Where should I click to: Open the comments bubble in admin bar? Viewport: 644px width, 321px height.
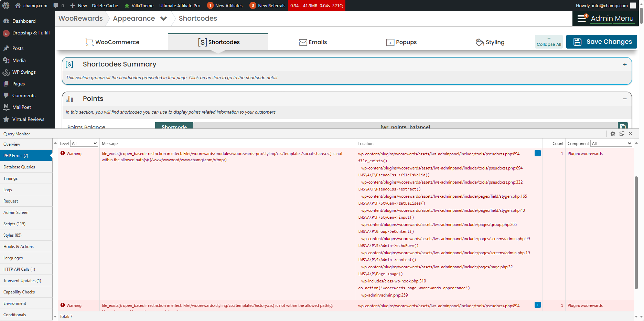point(56,6)
